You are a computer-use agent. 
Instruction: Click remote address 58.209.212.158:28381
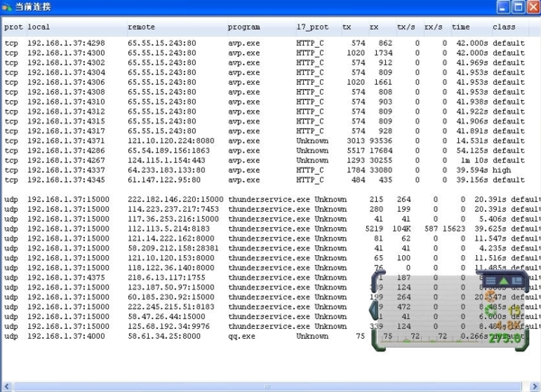(x=173, y=248)
